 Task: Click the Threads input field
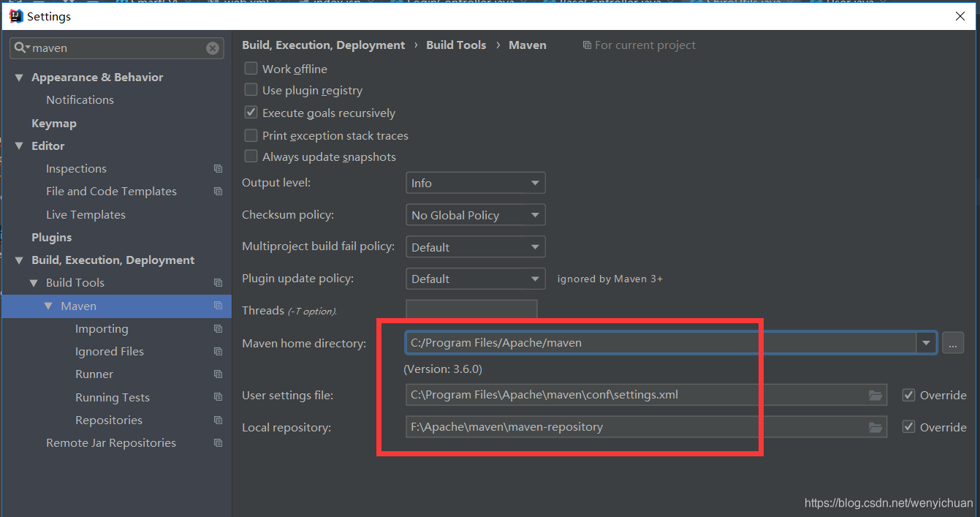click(x=471, y=310)
